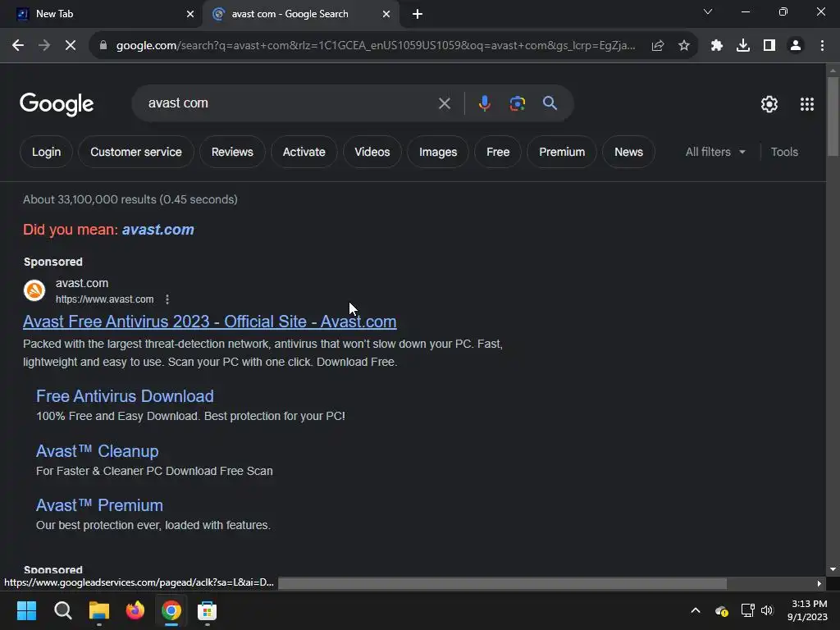Viewport: 840px width, 630px height.
Task: Start voice search with microphone
Action: (x=484, y=103)
